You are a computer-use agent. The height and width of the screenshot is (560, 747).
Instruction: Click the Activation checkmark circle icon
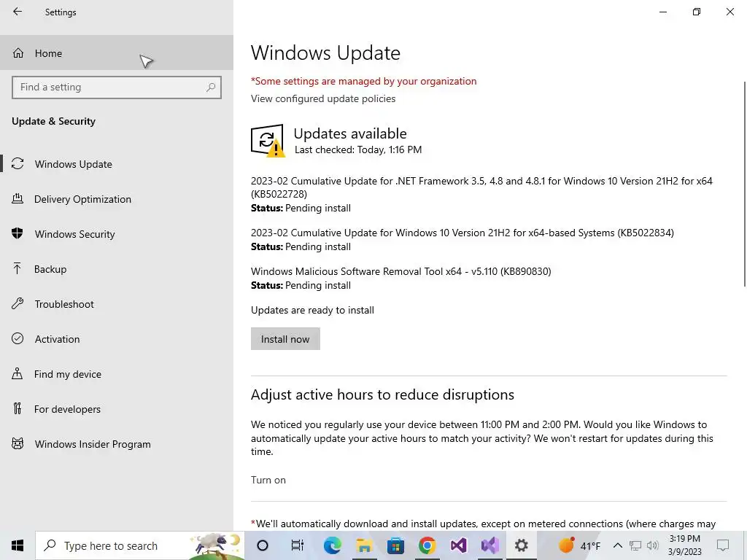(18, 338)
